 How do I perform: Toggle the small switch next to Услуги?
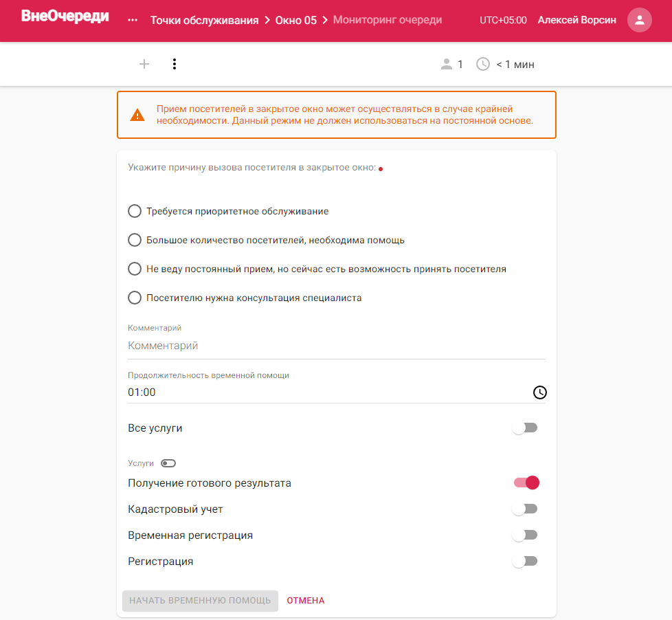point(168,463)
